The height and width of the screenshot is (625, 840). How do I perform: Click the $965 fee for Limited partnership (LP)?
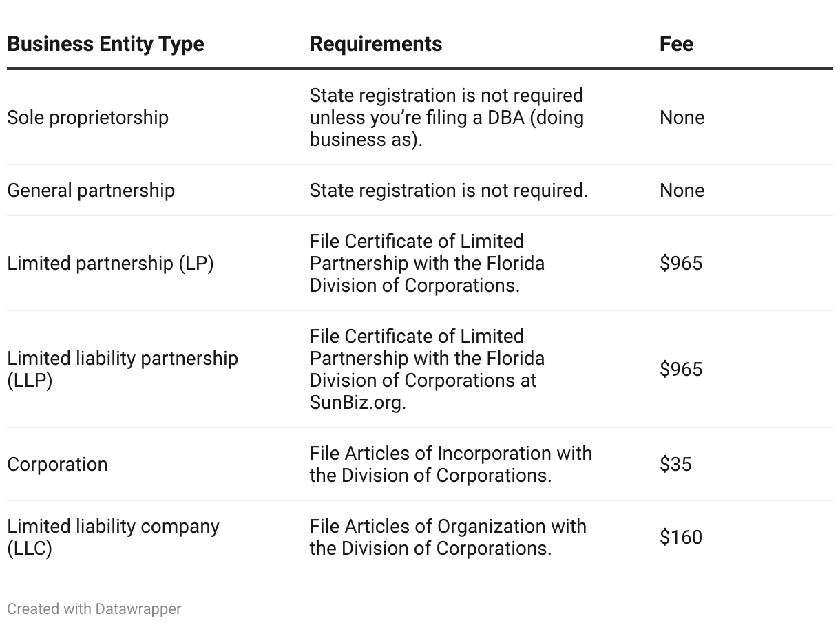(x=681, y=264)
